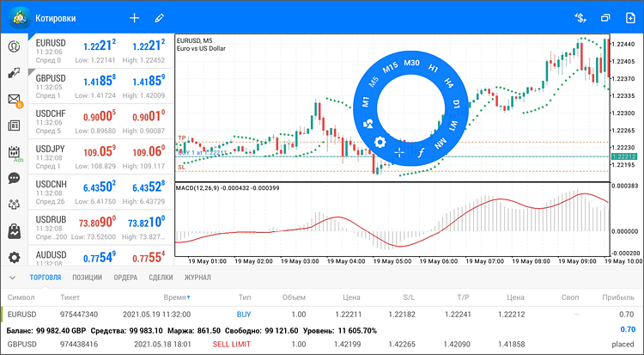Switch to the ОРДЕРА tab
Image resolution: width=644 pixels, height=355 pixels.
[125, 278]
